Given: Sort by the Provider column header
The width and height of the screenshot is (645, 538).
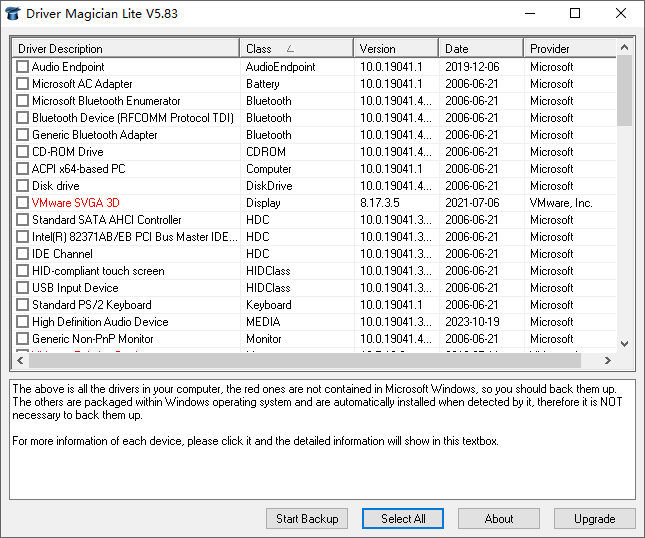Looking at the screenshot, I should (x=570, y=49).
